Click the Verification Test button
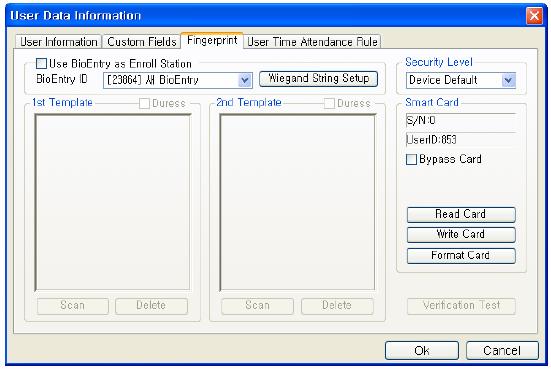This screenshot has width=551, height=369. coord(461,306)
